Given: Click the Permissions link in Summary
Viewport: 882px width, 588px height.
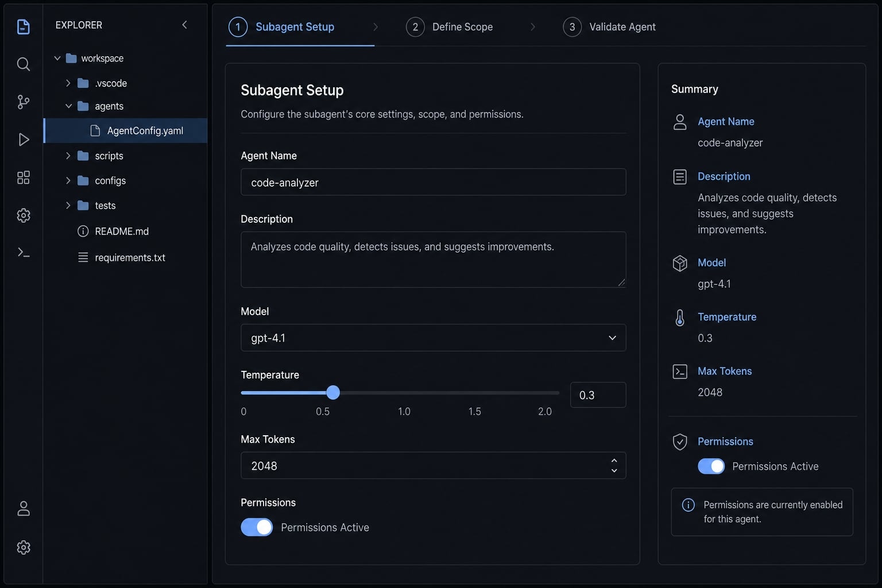Looking at the screenshot, I should click(x=725, y=442).
